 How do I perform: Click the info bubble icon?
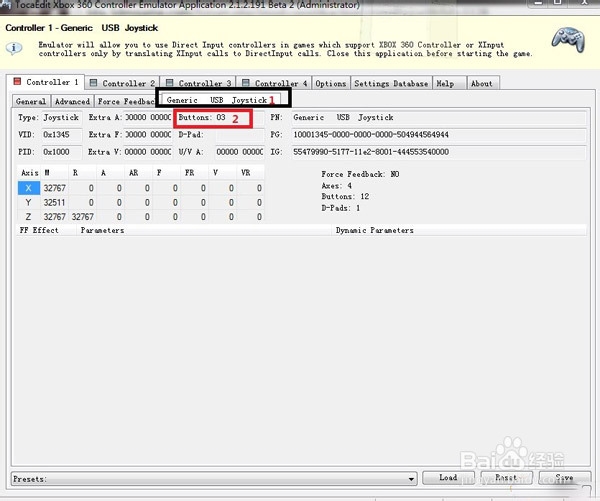[14, 48]
